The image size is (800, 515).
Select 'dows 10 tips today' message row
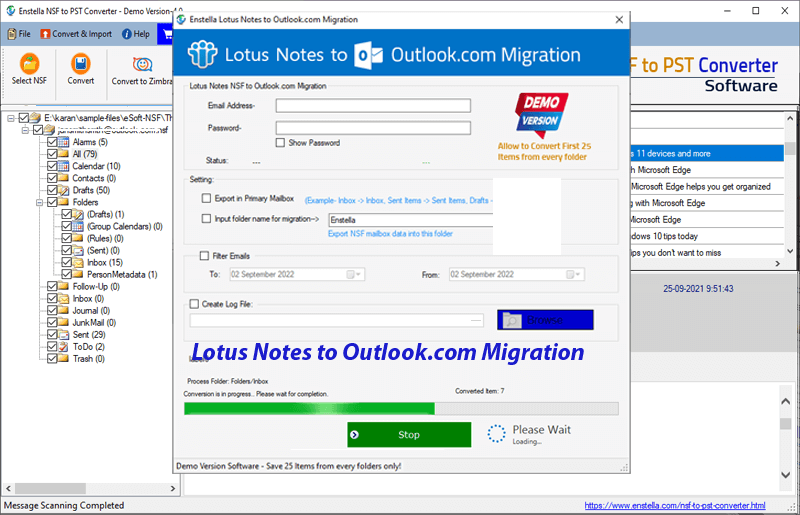pos(707,236)
